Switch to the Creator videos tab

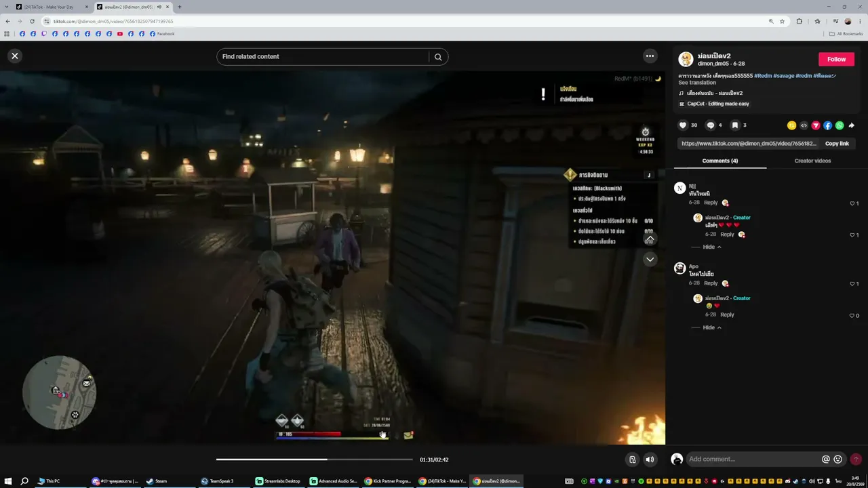coord(812,161)
